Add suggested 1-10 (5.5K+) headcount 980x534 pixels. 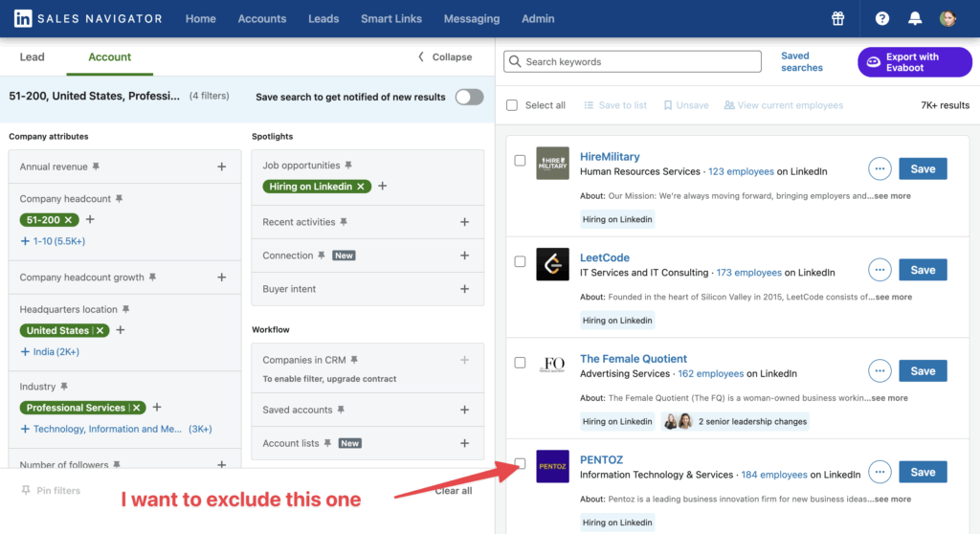click(54, 241)
